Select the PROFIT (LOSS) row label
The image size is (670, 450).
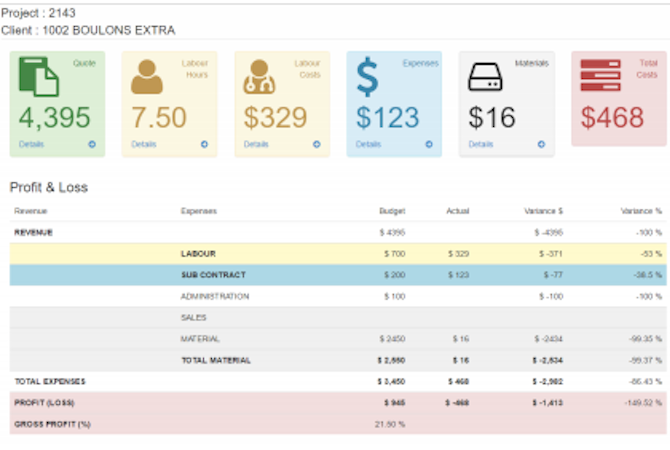pyautogui.click(x=44, y=403)
